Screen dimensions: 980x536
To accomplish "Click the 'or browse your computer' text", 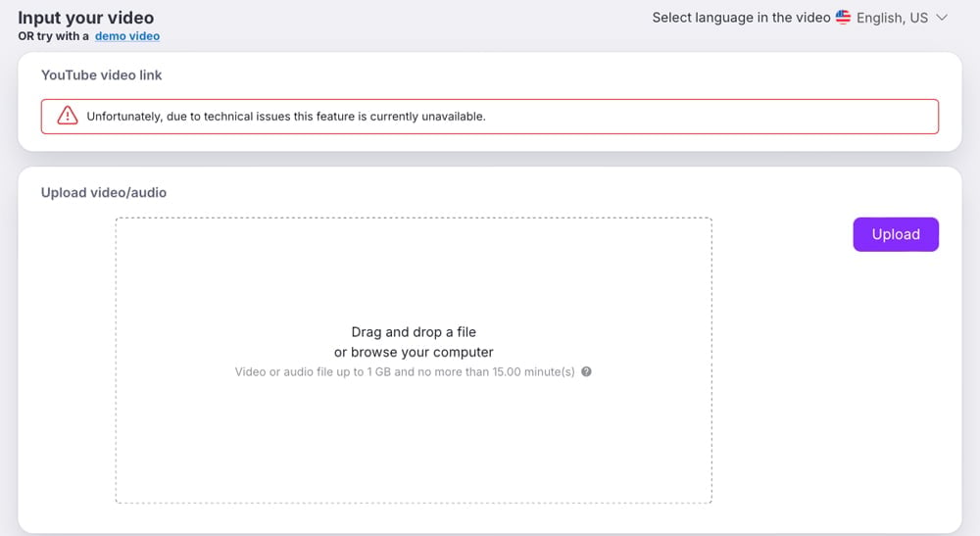I will point(414,353).
